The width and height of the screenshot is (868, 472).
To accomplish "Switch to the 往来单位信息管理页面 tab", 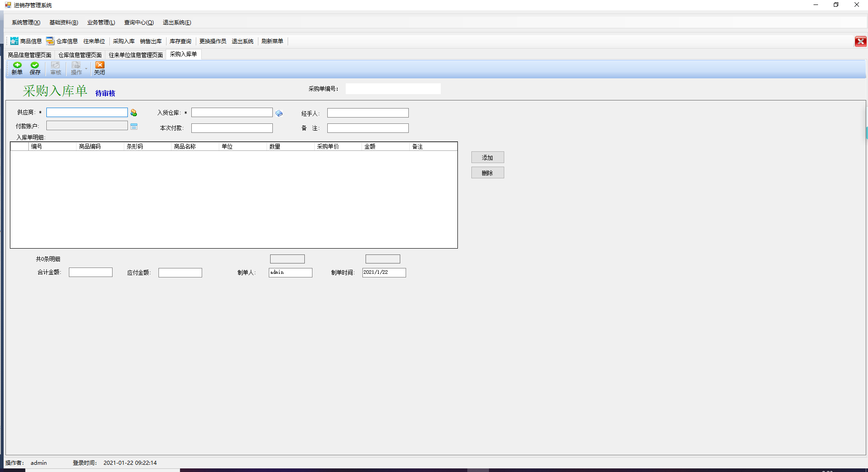I will pyautogui.click(x=136, y=55).
